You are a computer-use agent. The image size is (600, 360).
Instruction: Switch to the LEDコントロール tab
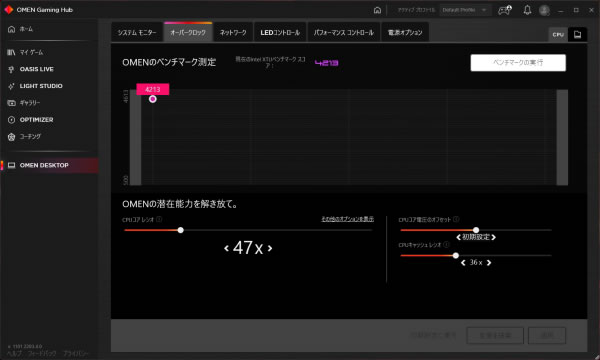click(280, 33)
